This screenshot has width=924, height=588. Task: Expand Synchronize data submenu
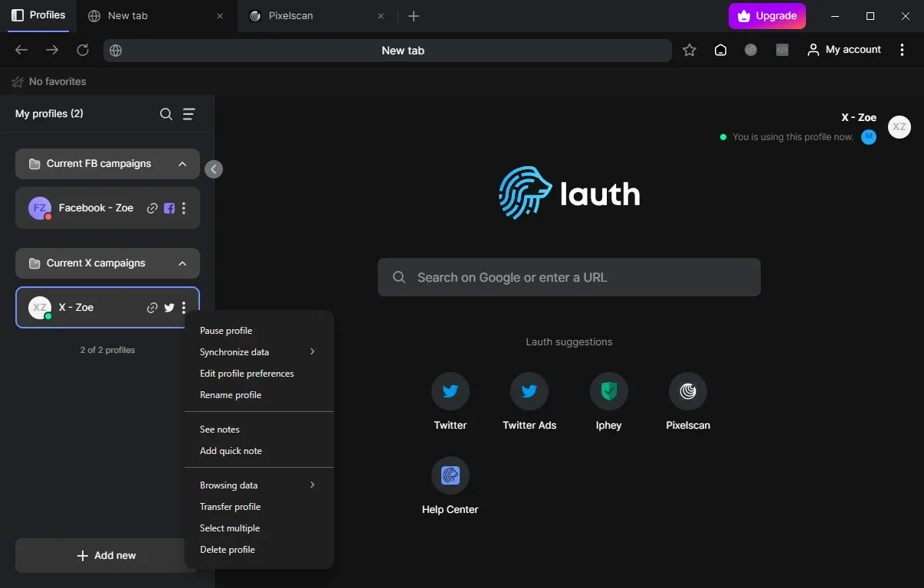point(259,352)
